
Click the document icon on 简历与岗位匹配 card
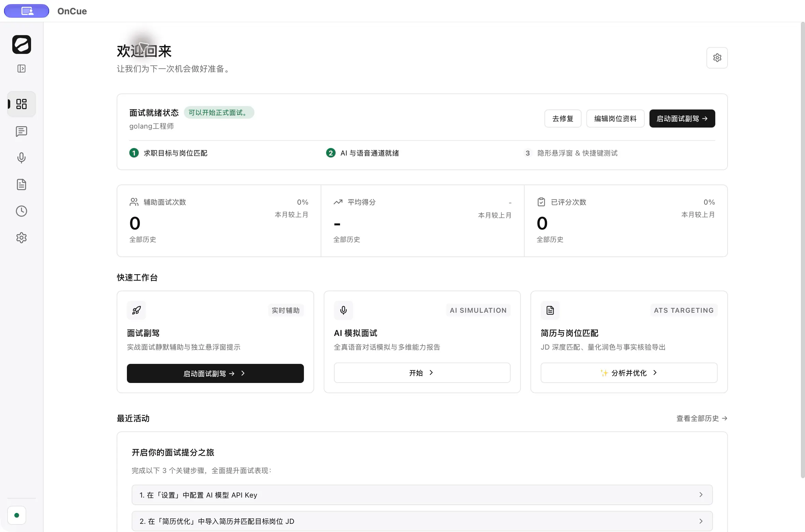coord(550,310)
